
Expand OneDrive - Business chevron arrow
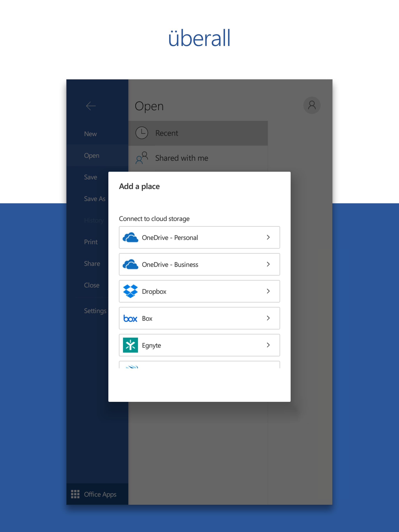pos(268,264)
